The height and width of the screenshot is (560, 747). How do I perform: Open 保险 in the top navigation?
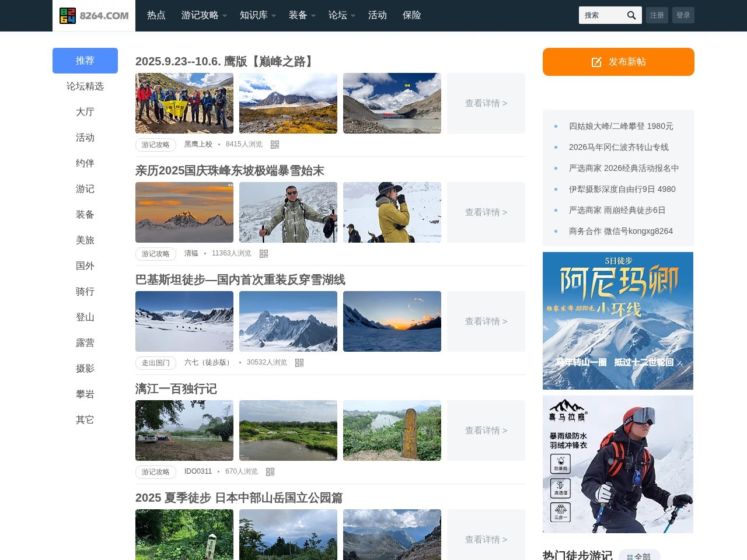pyautogui.click(x=412, y=15)
